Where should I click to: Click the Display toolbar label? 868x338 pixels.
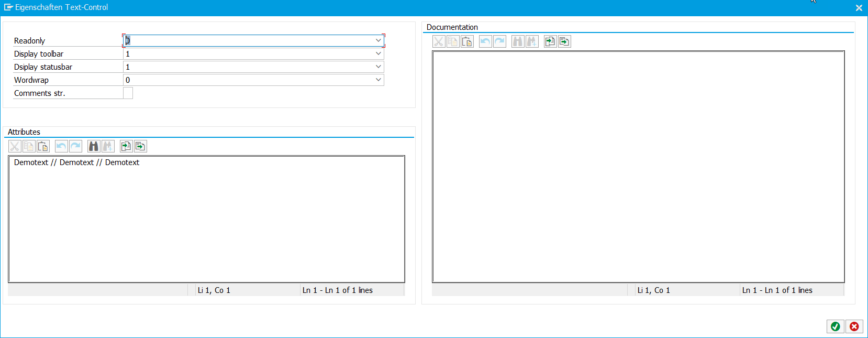(39, 54)
